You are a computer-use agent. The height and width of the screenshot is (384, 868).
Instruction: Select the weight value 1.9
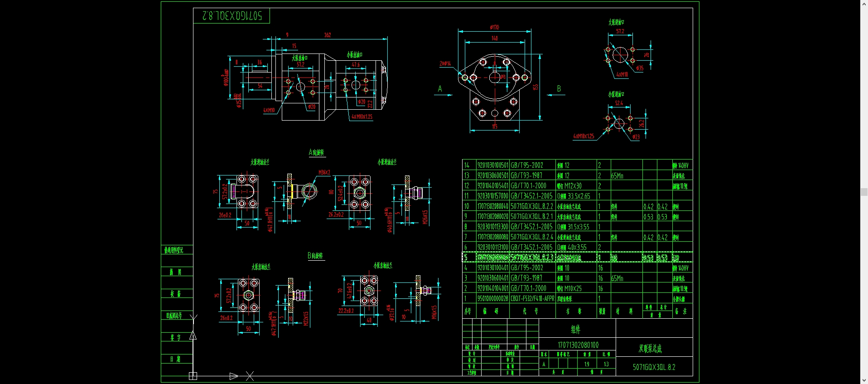[x=587, y=364]
